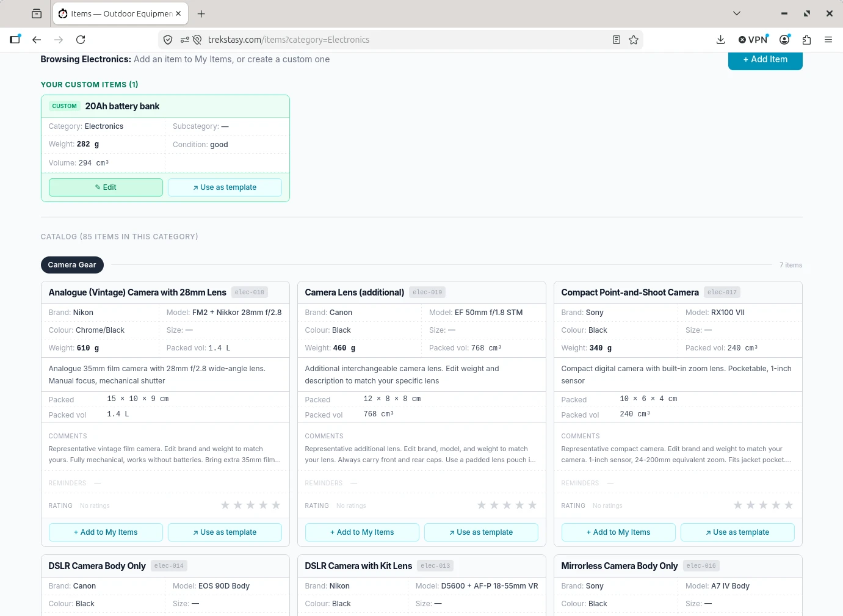This screenshot has height=616, width=843.
Task: Click the browser forward arrow
Action: click(x=59, y=40)
